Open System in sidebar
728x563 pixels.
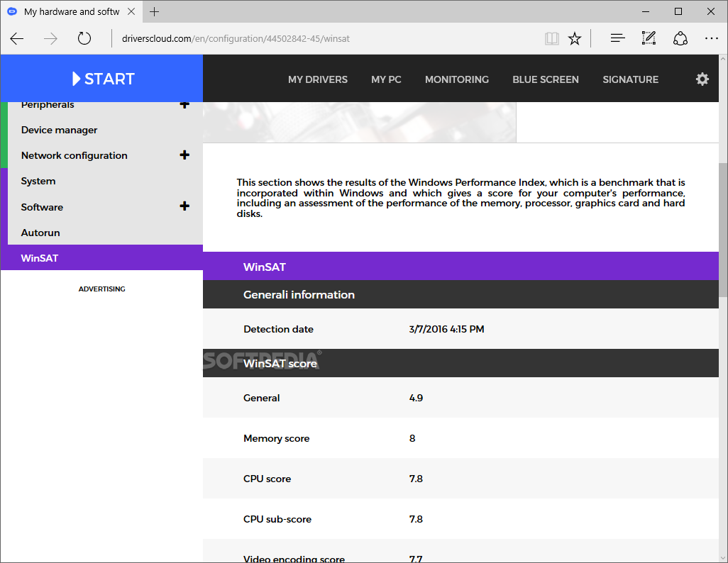[x=38, y=181]
